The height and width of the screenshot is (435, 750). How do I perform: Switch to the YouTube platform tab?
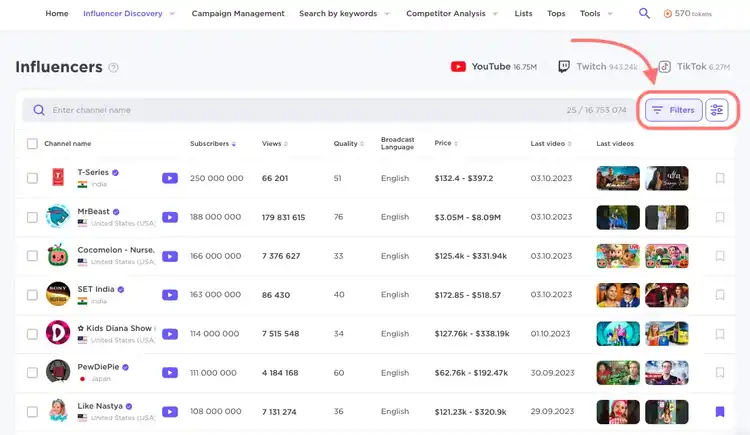tap(494, 67)
